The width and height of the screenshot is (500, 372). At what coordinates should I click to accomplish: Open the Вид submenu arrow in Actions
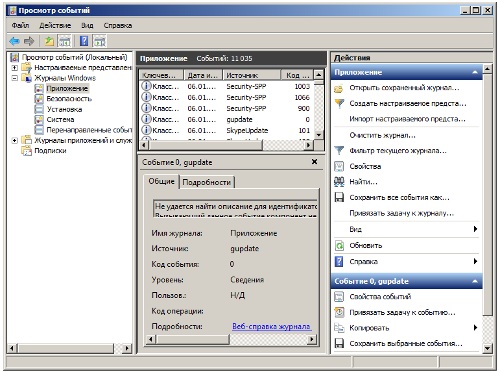(x=475, y=229)
